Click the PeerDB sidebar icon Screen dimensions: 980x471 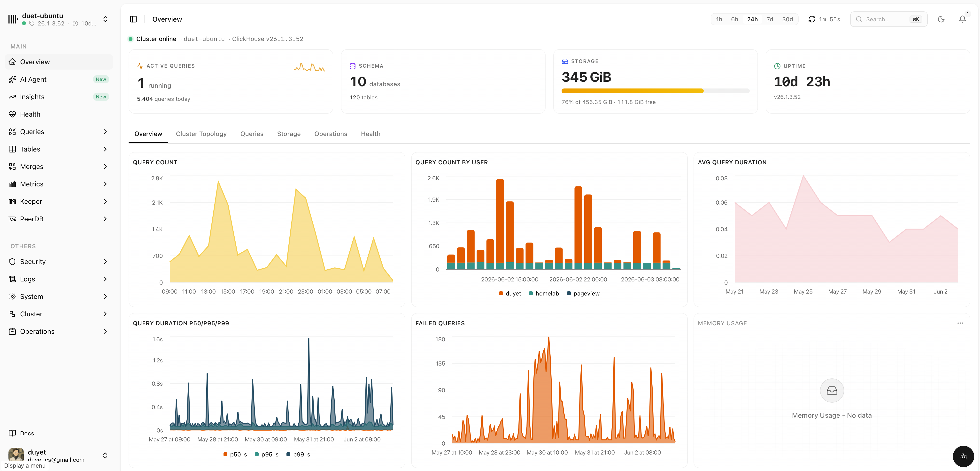[13, 219]
